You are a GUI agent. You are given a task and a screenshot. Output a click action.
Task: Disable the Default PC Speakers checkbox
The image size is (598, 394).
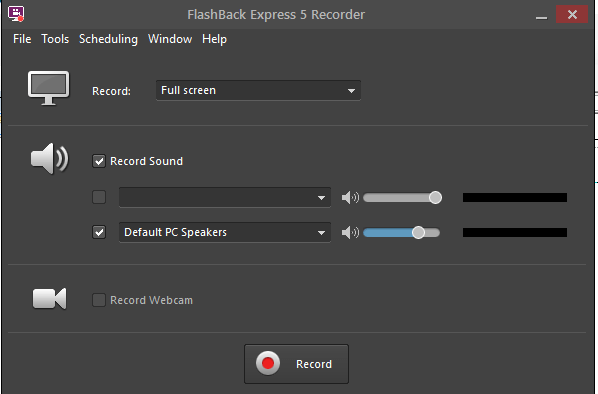tap(99, 232)
